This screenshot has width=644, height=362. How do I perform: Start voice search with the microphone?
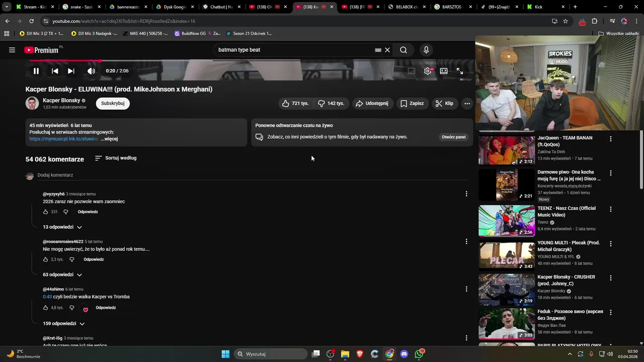point(426,50)
